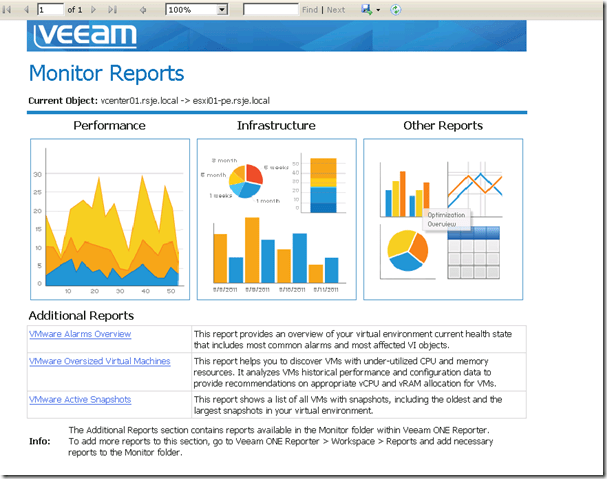The height and width of the screenshot is (479, 607).
Task: Click the last page navigation icon
Action: pos(112,9)
